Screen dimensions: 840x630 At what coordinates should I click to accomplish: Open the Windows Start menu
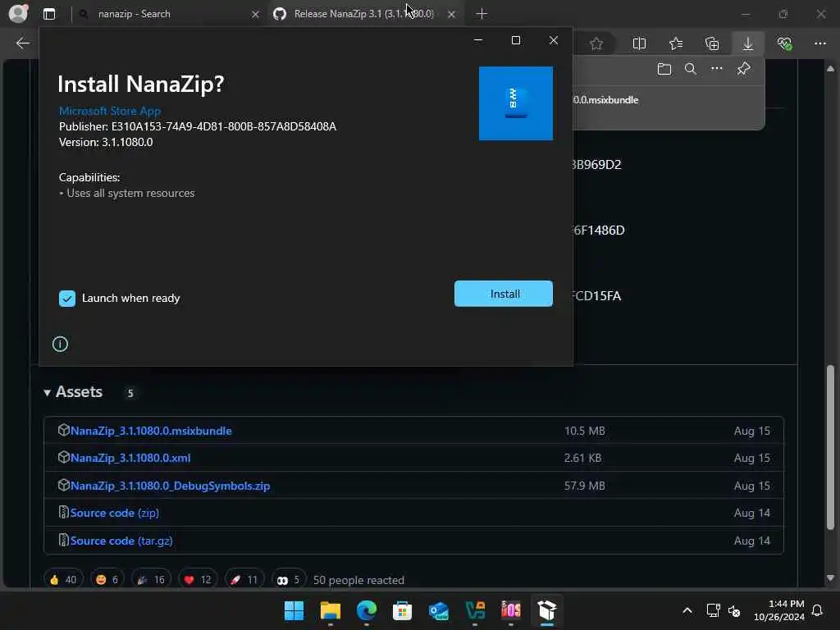[x=294, y=610]
